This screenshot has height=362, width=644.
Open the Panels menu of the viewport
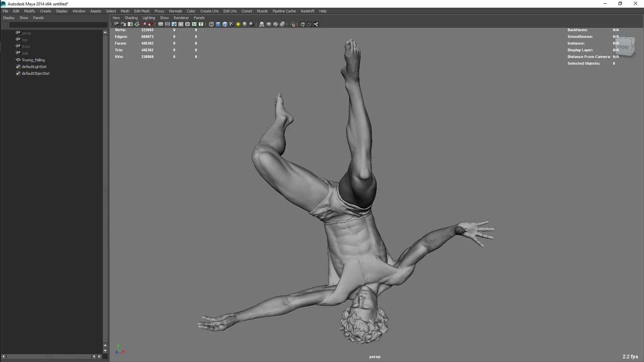tap(199, 18)
